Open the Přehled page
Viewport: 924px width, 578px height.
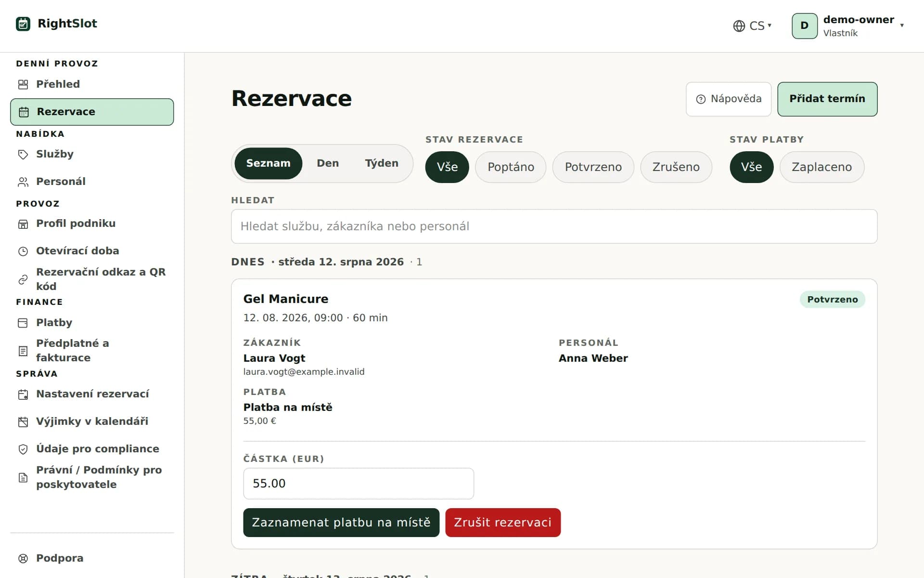coord(92,84)
